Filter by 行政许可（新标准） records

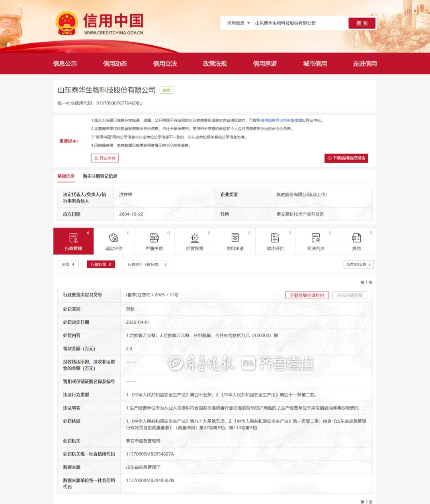tap(147, 265)
